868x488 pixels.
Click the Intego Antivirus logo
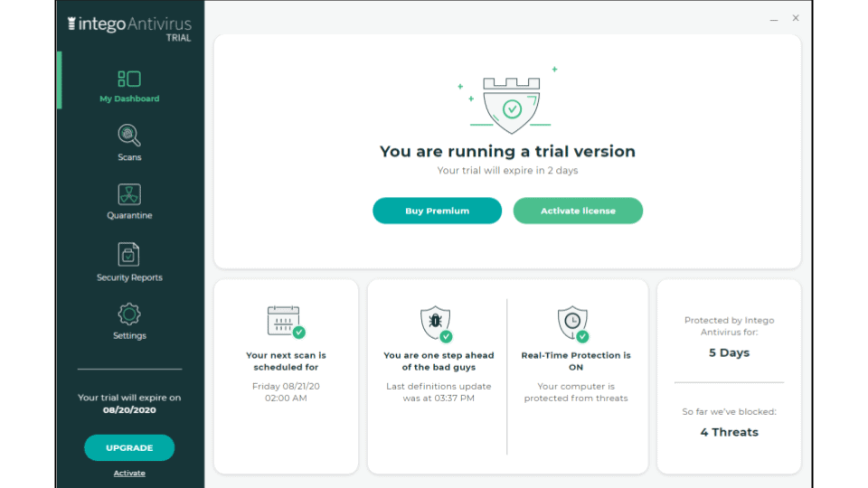129,24
